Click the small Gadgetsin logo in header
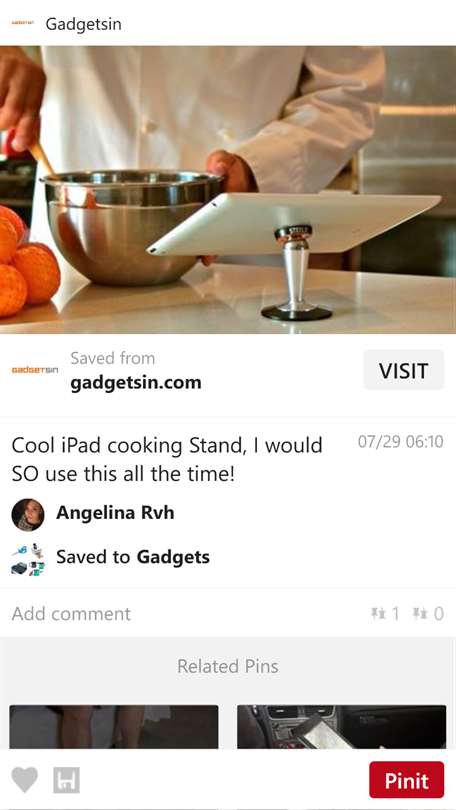456x810 pixels. tap(22, 23)
